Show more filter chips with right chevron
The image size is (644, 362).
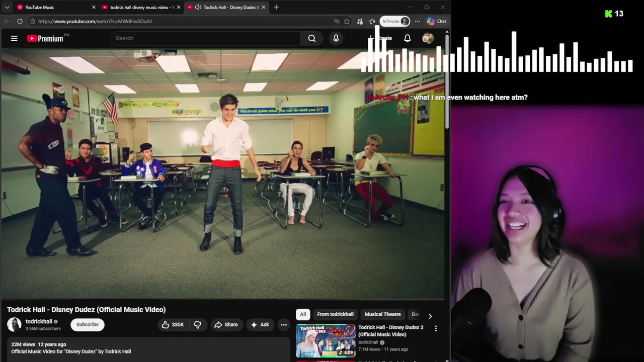430,316
